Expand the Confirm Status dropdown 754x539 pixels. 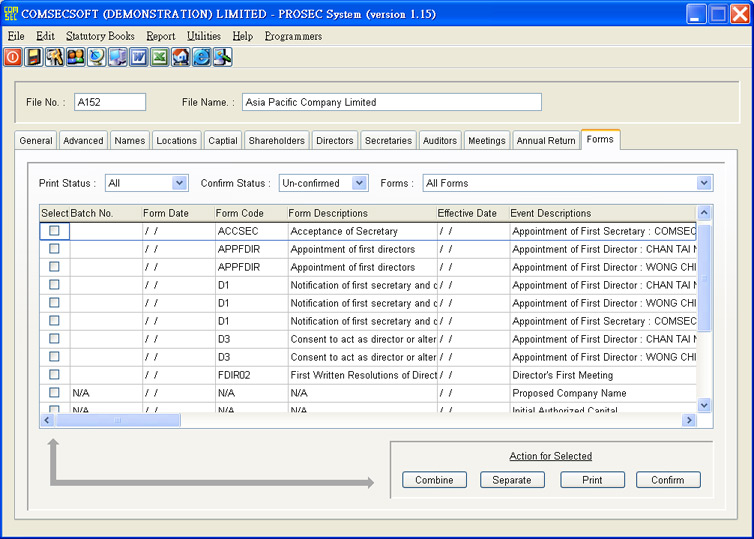coord(359,183)
